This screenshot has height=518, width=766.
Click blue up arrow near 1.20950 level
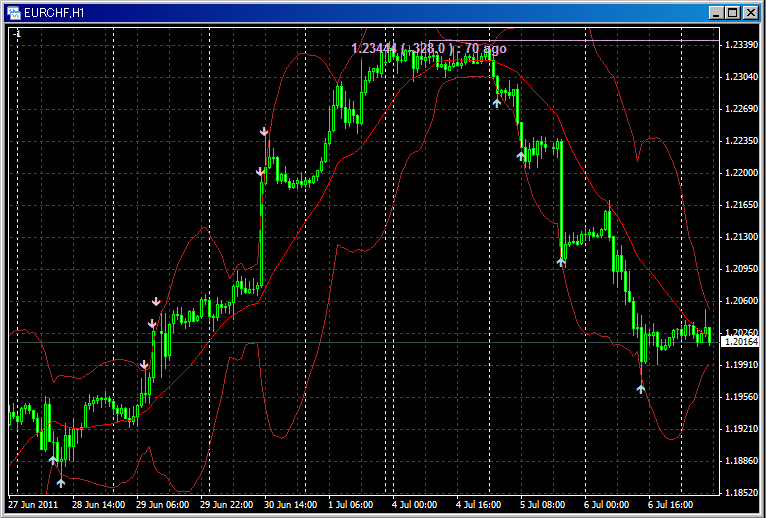pyautogui.click(x=561, y=262)
